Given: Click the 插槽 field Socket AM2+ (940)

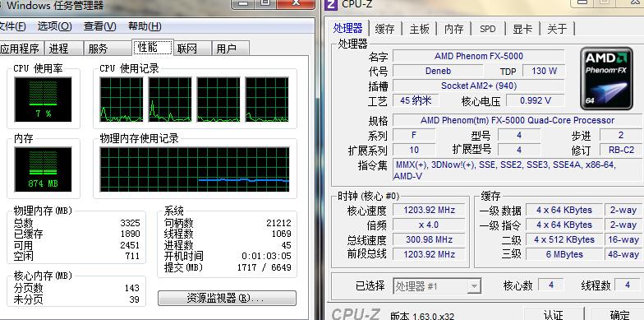Looking at the screenshot, I should point(478,86).
